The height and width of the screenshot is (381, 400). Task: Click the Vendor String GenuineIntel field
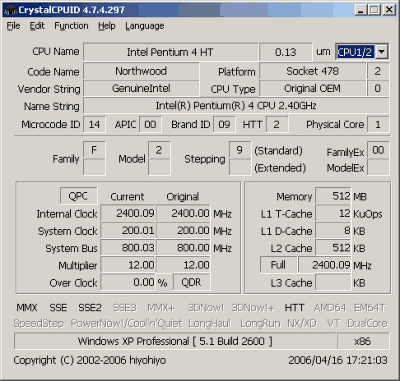pos(141,88)
